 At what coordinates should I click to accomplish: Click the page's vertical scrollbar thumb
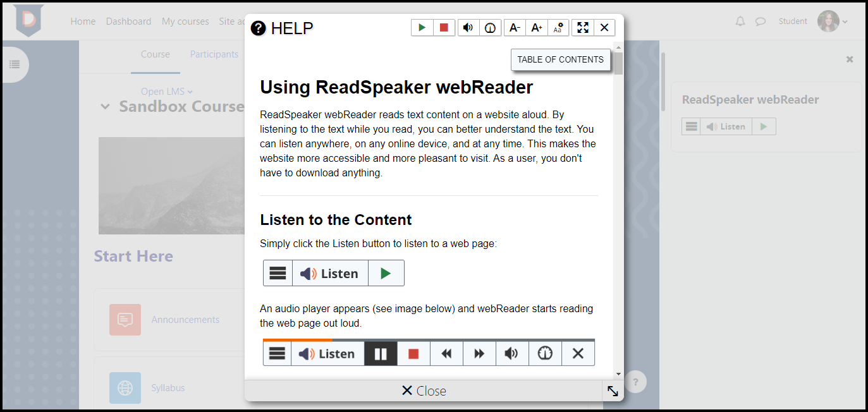(x=663, y=82)
